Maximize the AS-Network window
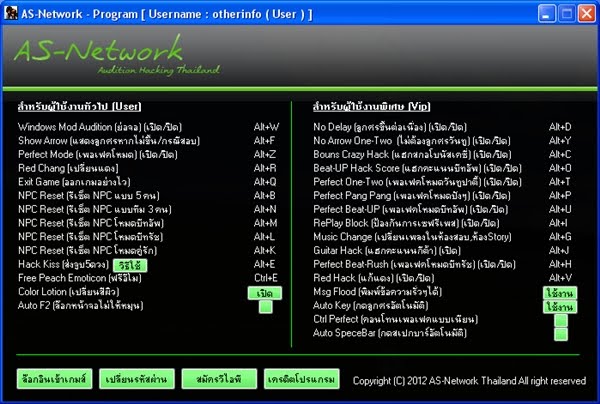The height and width of the screenshot is (404, 600). tap(567, 14)
